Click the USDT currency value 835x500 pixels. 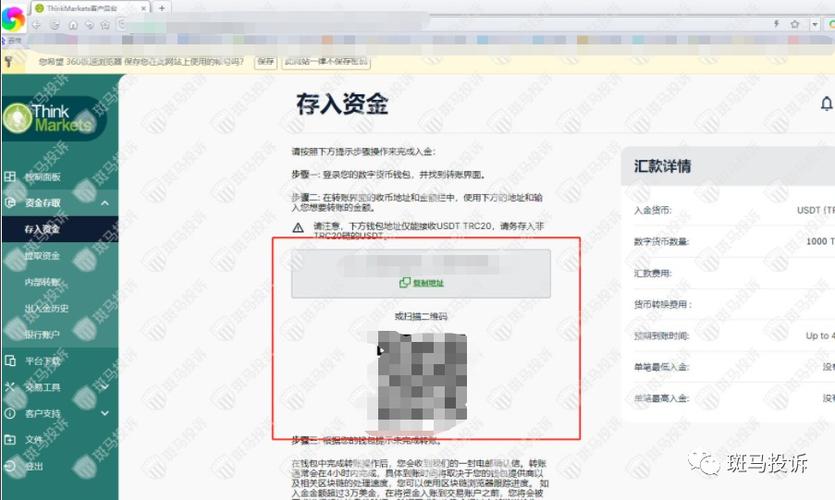(815, 210)
